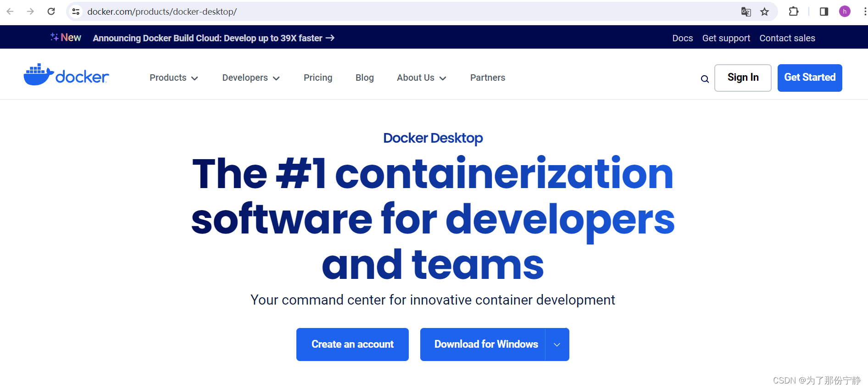Toggle the browser side panel icon

coord(824,11)
